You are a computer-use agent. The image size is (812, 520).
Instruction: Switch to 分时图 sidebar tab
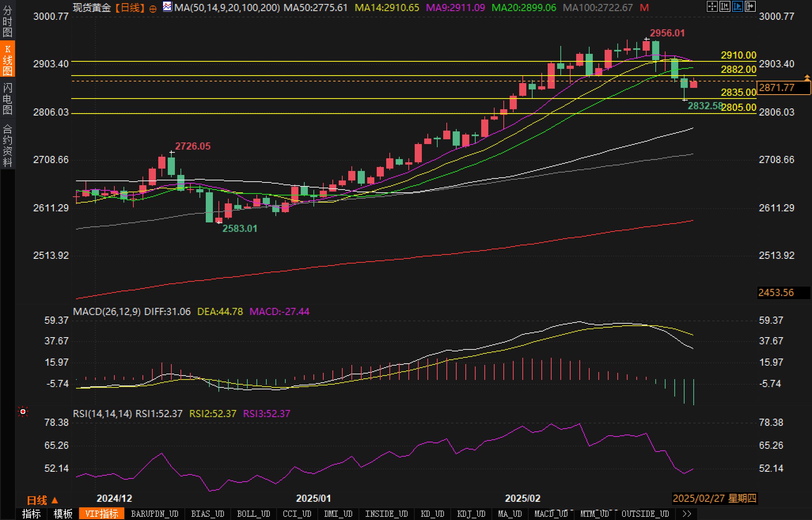[x=8, y=21]
